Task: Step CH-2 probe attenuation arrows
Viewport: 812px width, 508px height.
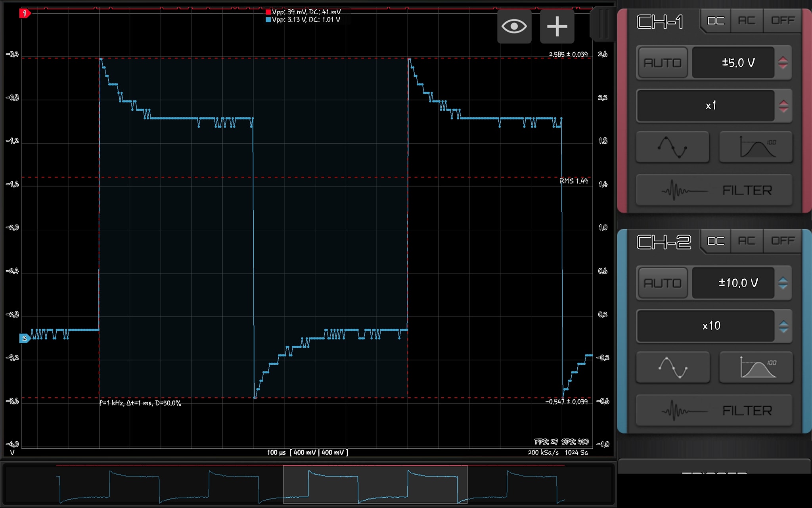Action: 783,326
